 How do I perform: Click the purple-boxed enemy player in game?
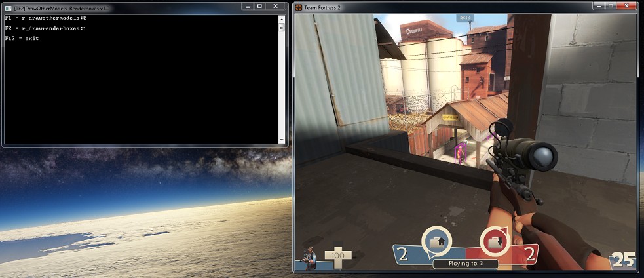(461, 154)
